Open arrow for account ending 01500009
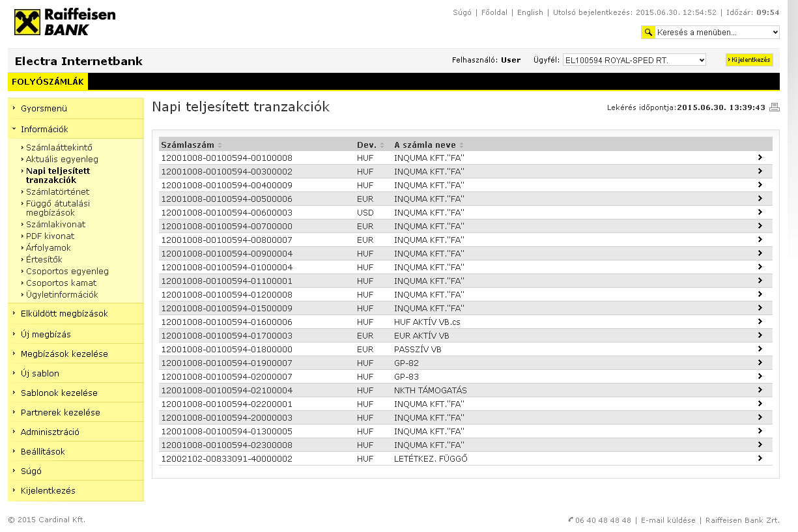Screen dimensions: 798x532 tap(760, 308)
